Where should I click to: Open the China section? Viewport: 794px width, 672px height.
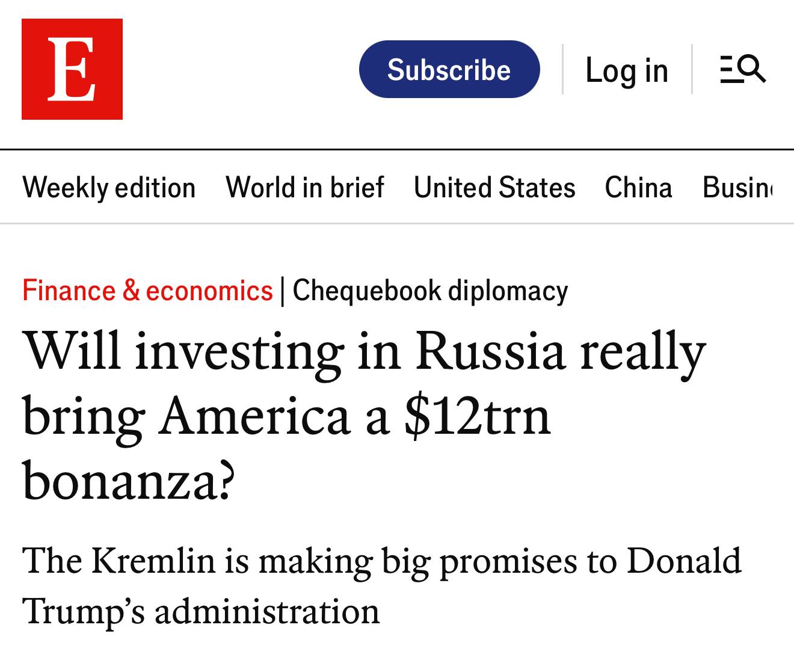638,187
